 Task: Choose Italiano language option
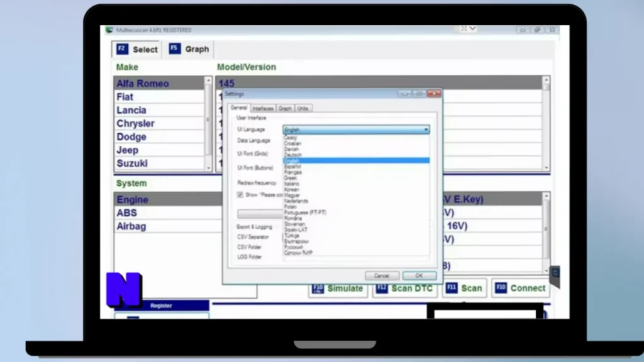(x=356, y=184)
